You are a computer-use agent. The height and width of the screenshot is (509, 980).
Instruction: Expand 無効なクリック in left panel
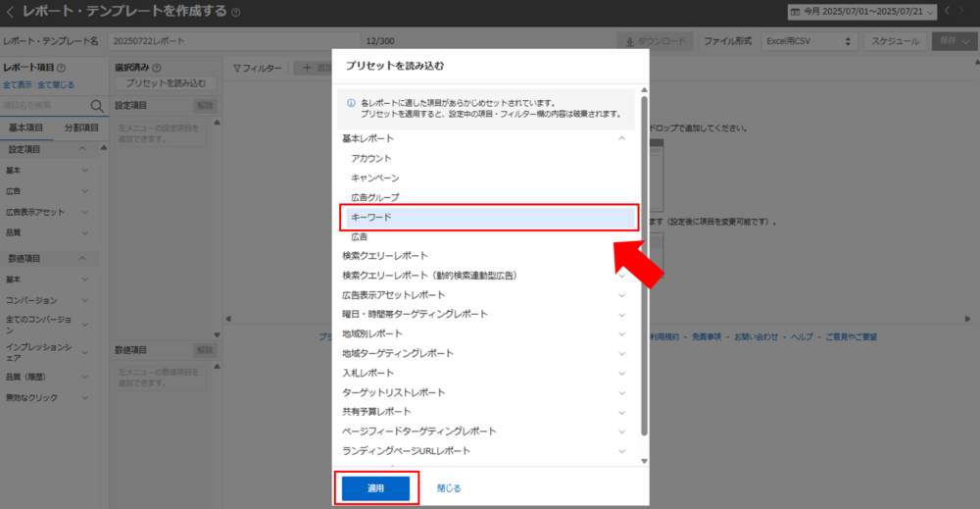tap(85, 398)
